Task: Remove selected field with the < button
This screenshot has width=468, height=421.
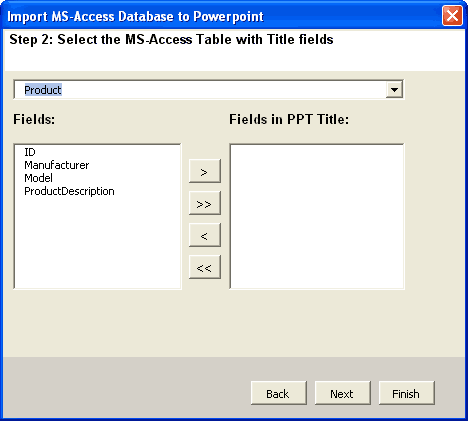Action: click(x=205, y=235)
